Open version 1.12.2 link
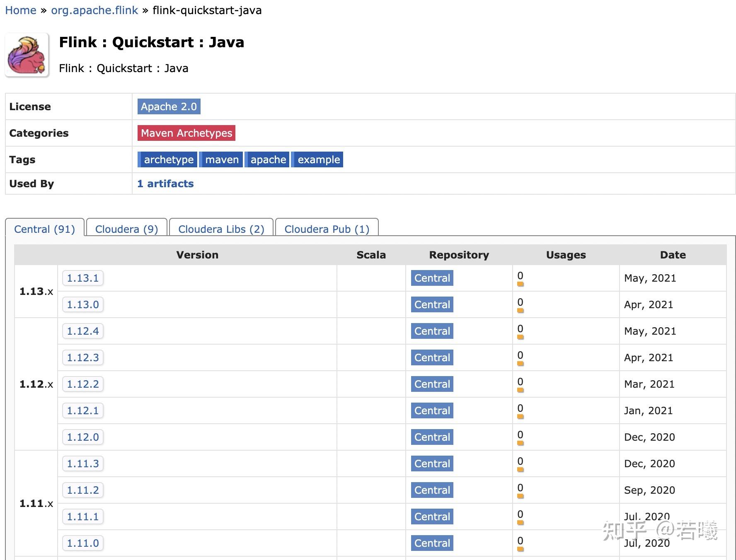This screenshot has height=560, width=736. click(x=83, y=384)
